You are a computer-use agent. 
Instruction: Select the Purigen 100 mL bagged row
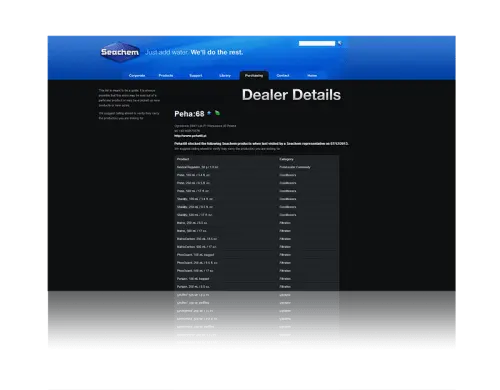(x=257, y=279)
